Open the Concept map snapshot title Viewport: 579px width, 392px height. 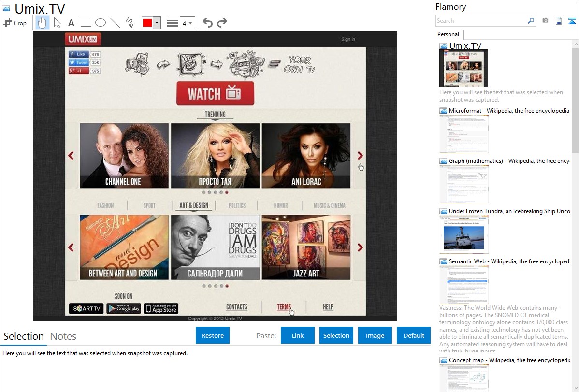pos(509,360)
